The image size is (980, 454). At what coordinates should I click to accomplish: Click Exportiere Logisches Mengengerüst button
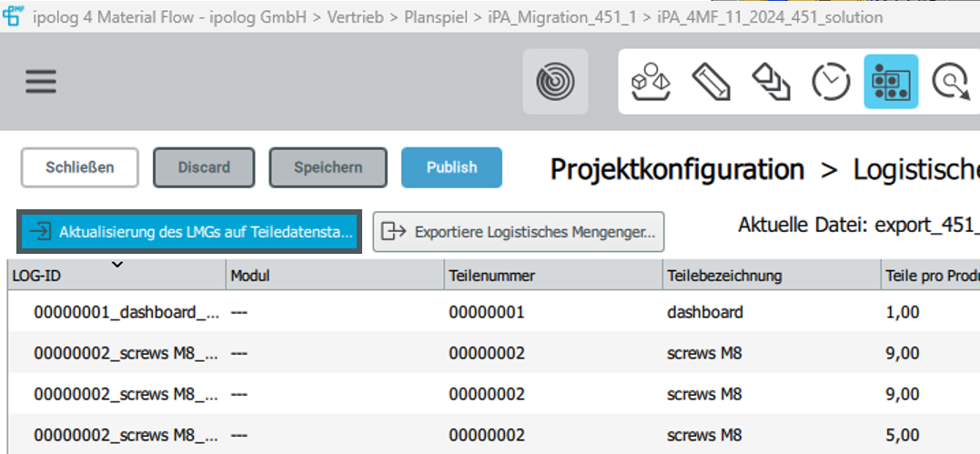click(518, 232)
